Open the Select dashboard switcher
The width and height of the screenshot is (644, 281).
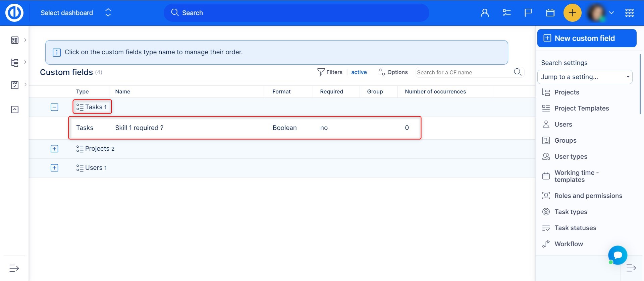coord(75,13)
